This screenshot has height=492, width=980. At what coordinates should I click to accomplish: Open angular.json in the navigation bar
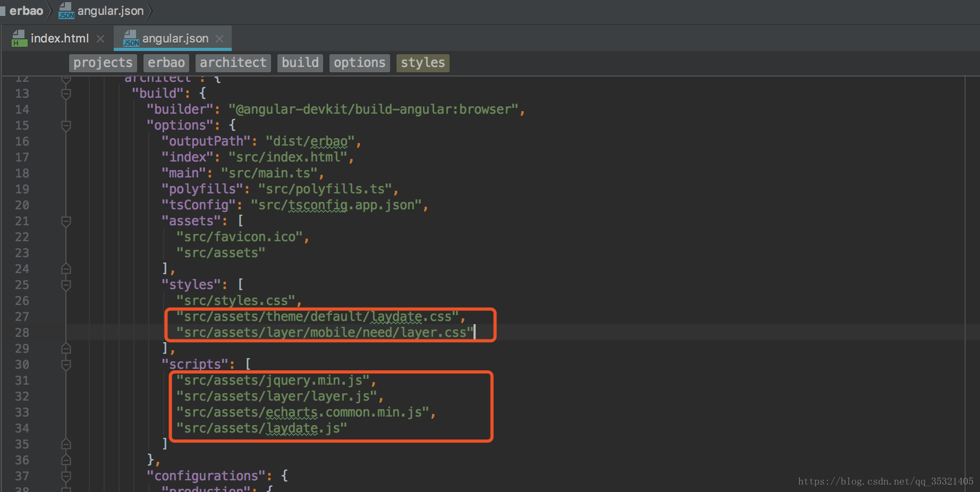[111, 11]
